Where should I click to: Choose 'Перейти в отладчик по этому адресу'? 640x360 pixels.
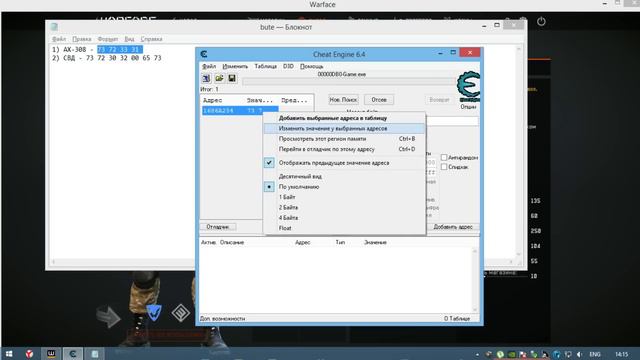click(344, 149)
